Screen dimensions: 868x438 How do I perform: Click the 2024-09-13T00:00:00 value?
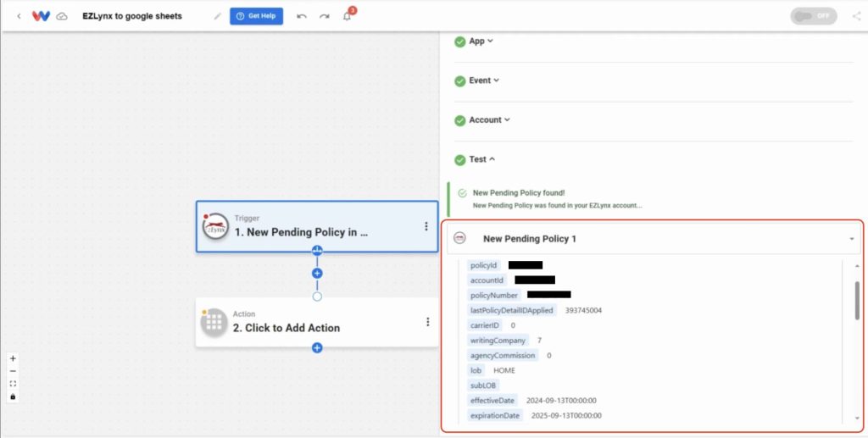[561, 401]
